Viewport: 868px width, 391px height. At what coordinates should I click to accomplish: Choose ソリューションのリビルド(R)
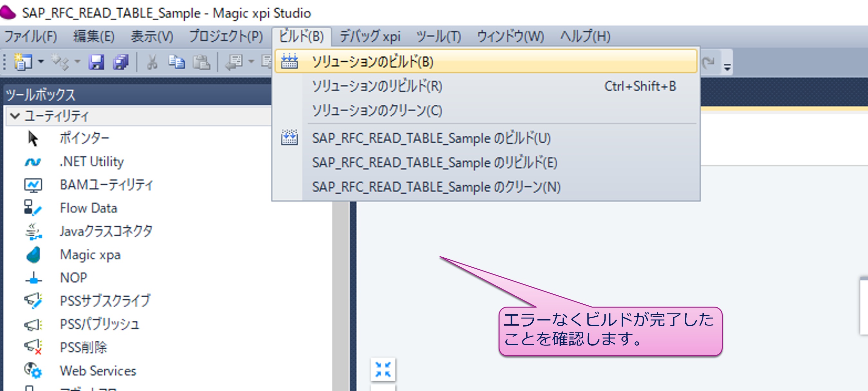[x=486, y=86]
